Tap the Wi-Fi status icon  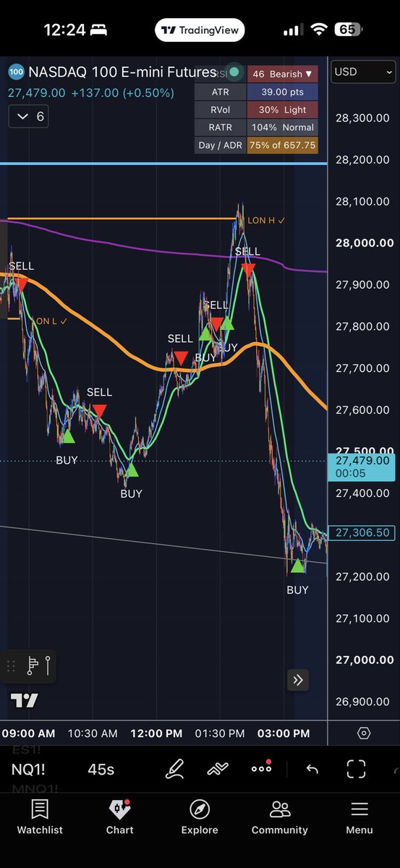click(x=318, y=30)
